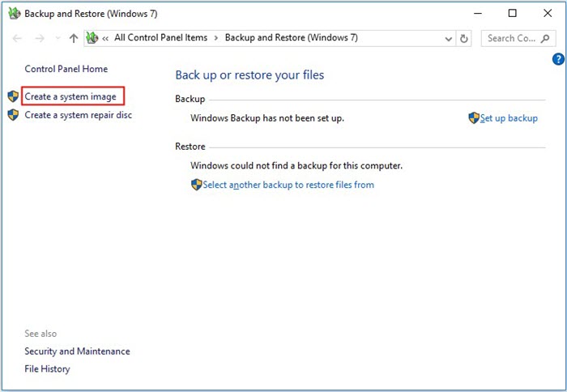Click the Help question mark icon

point(558,59)
